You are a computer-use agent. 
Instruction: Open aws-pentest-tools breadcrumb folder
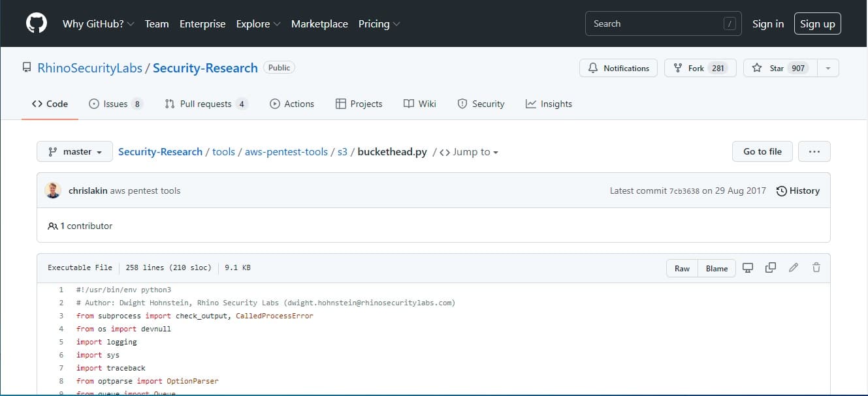pos(286,151)
